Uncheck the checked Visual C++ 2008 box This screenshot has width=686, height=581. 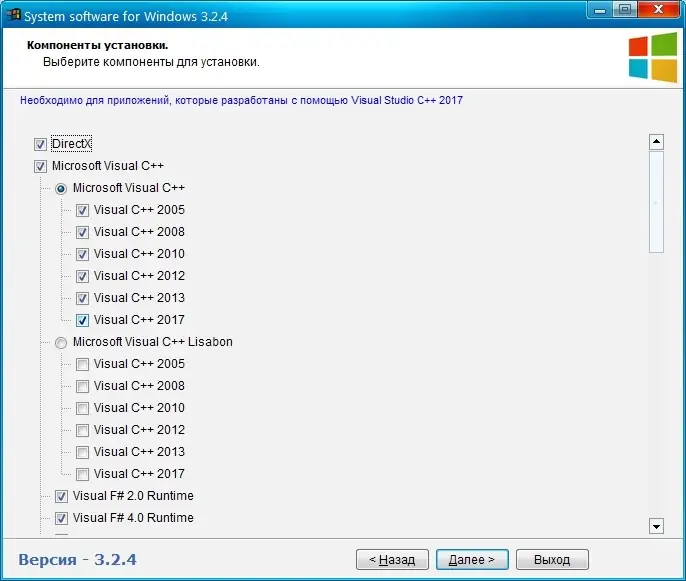(x=82, y=232)
